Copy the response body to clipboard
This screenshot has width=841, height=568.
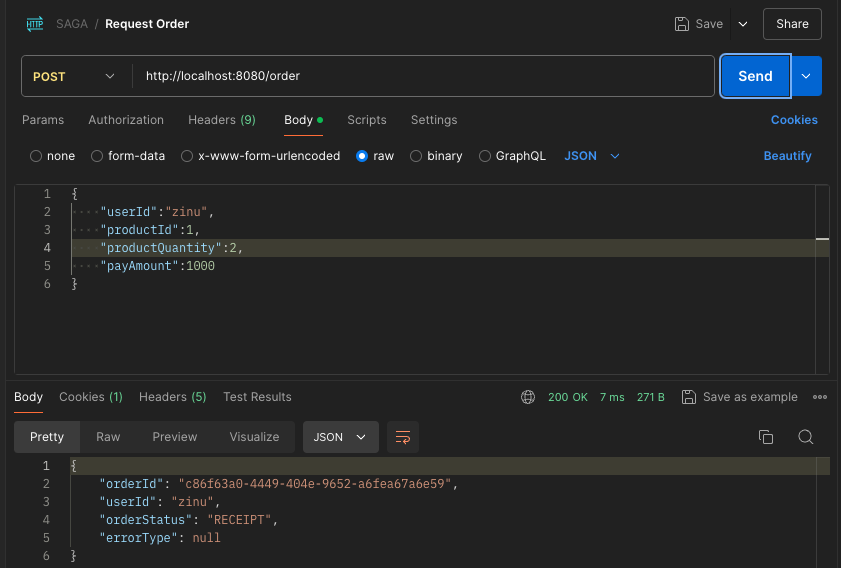(766, 437)
